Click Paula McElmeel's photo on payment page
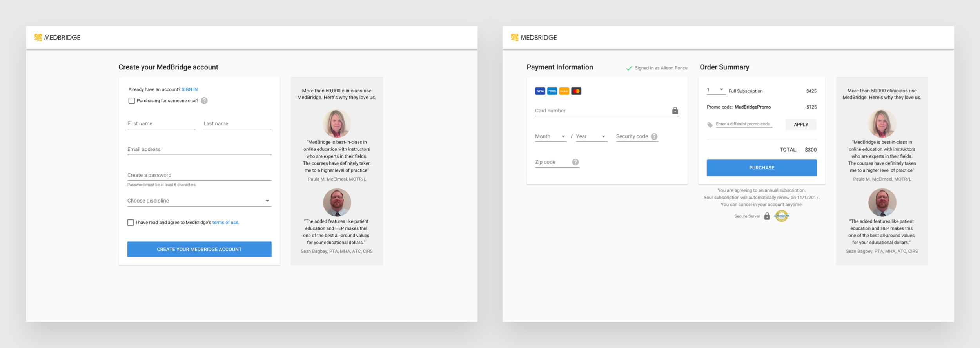 [882, 123]
